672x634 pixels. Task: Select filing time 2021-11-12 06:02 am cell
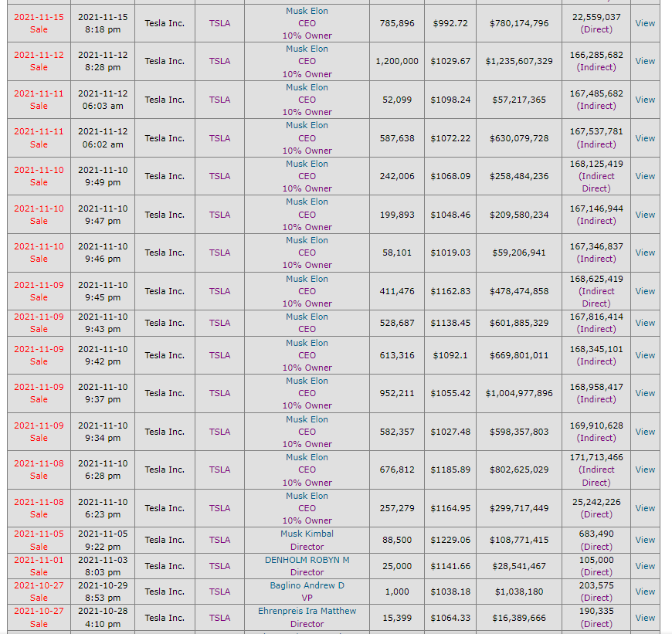coord(103,138)
